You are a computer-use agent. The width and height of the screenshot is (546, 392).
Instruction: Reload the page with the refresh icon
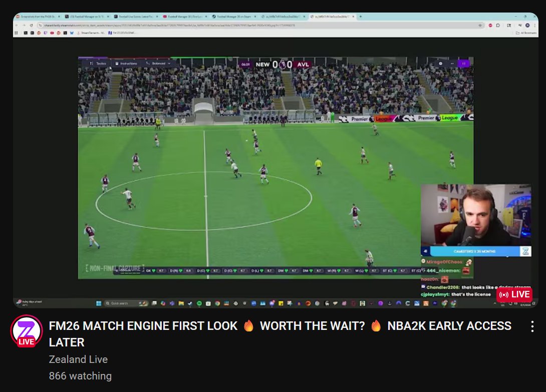32,26
